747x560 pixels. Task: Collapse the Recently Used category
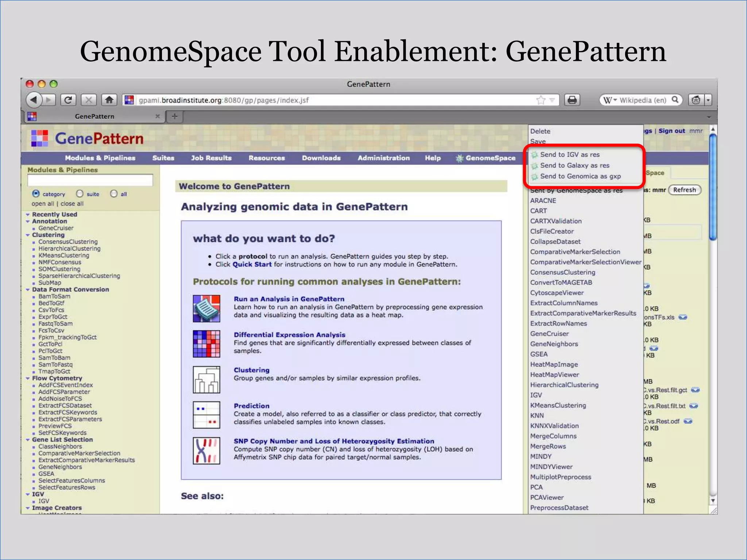click(x=28, y=215)
